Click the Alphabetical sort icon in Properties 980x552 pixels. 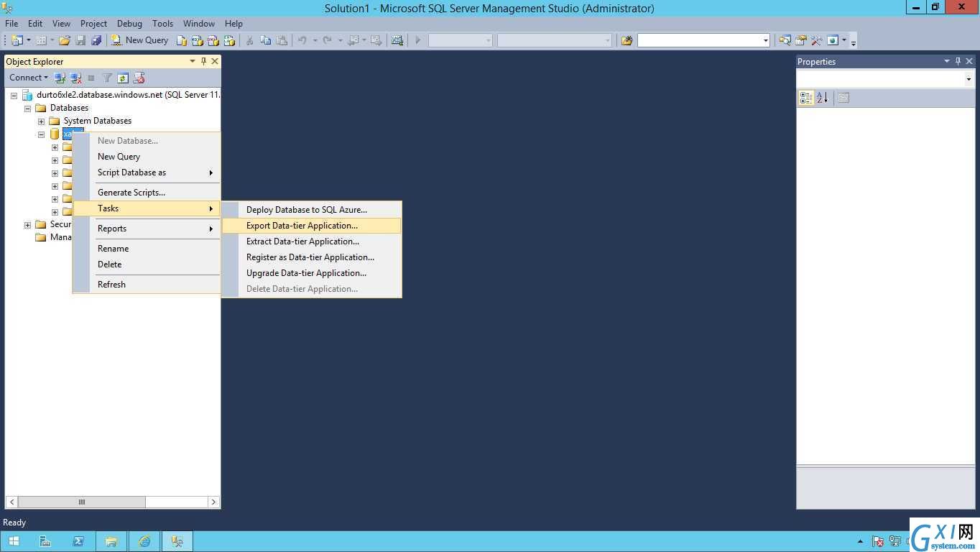[x=823, y=98]
